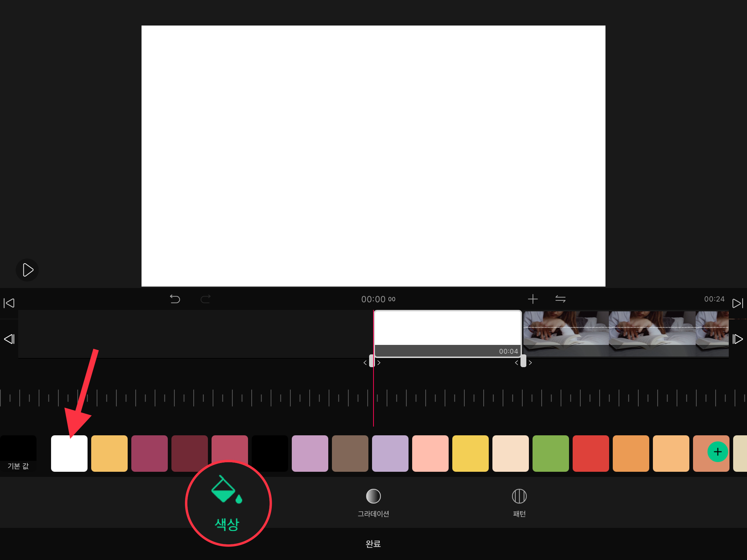Pick the green color swatch
This screenshot has width=747, height=560.
coord(551,454)
